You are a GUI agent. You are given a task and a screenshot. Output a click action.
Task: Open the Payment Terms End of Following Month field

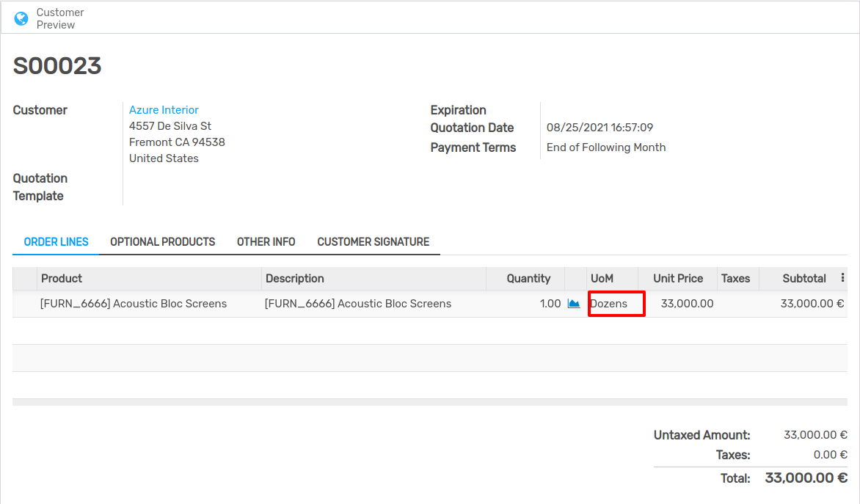click(x=606, y=147)
